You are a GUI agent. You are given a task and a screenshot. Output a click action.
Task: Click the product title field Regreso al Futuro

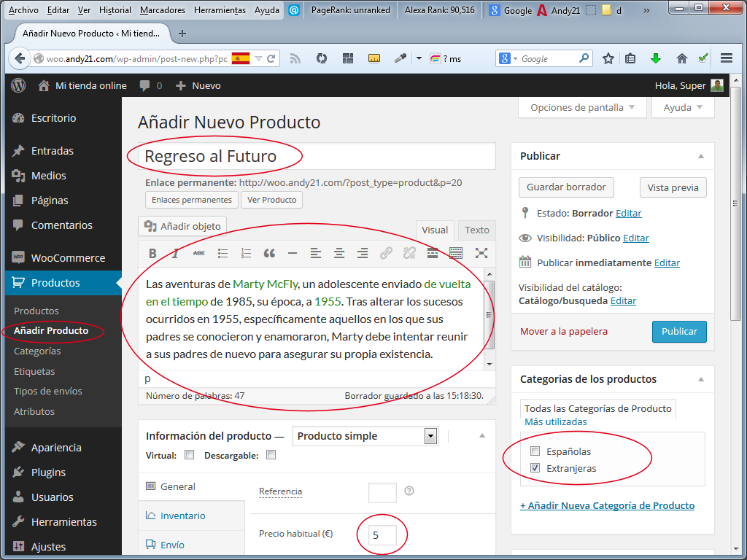pos(317,156)
